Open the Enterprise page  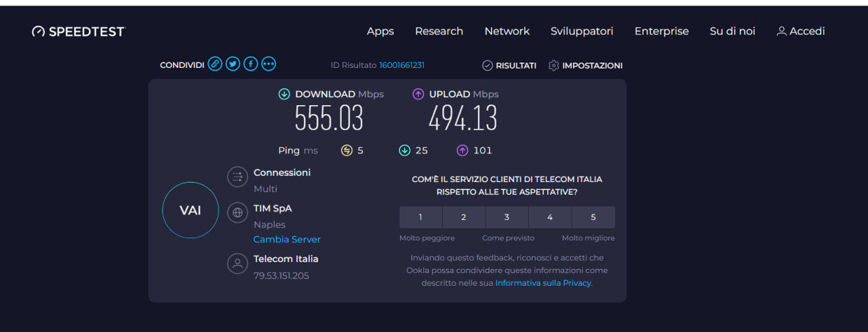[x=662, y=31]
